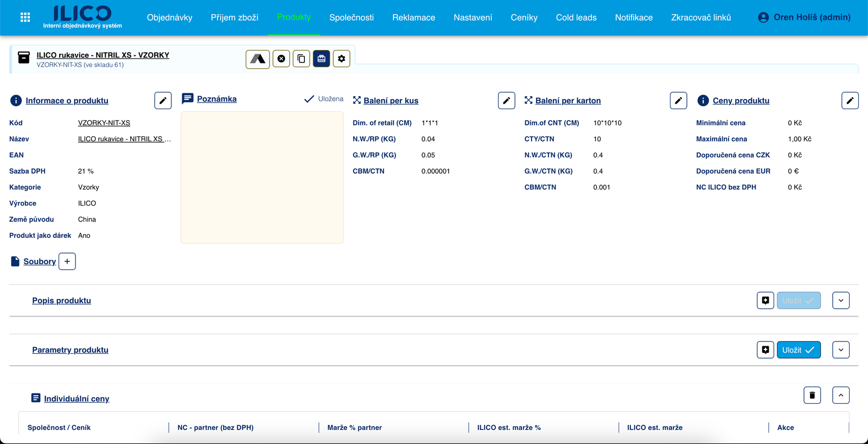Expand the Parametry produktu section chevron
868x444 pixels.
(x=841, y=350)
